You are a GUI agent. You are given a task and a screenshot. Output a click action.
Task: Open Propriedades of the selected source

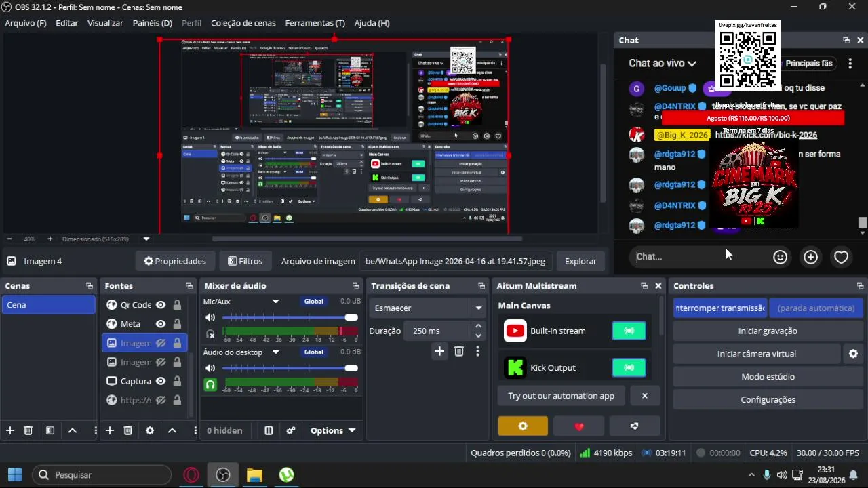(174, 261)
